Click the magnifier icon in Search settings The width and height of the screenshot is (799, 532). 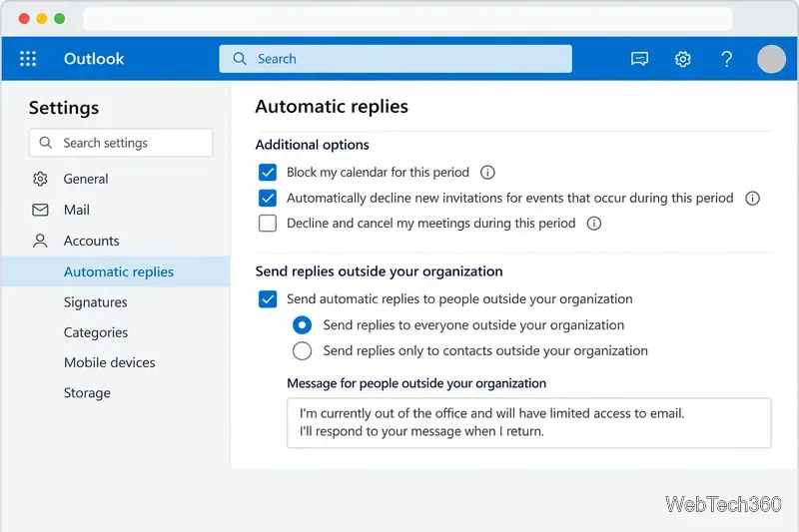coord(45,143)
